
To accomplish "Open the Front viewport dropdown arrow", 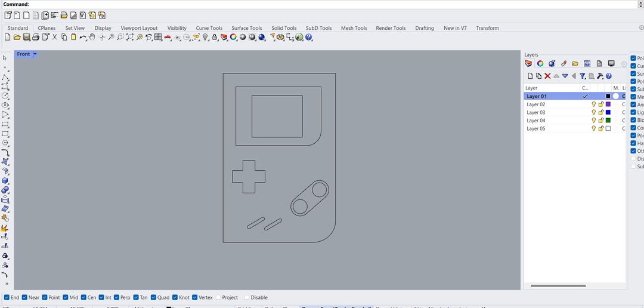I will [x=35, y=54].
